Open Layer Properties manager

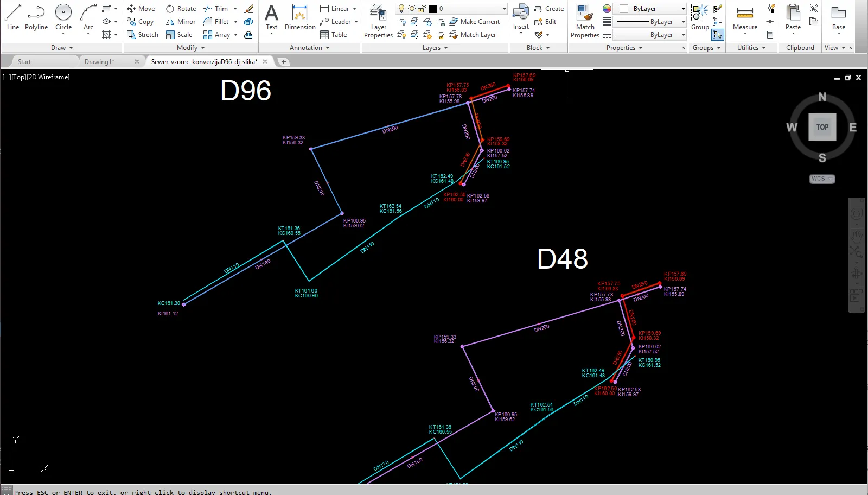[378, 21]
